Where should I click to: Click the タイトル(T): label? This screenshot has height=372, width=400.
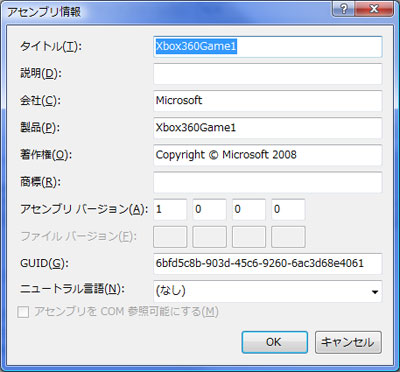(x=51, y=47)
